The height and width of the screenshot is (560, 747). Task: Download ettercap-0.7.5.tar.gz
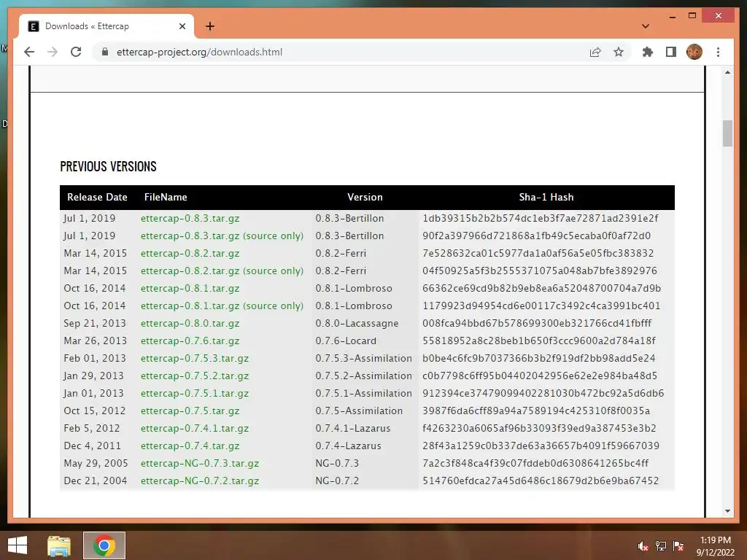point(190,411)
